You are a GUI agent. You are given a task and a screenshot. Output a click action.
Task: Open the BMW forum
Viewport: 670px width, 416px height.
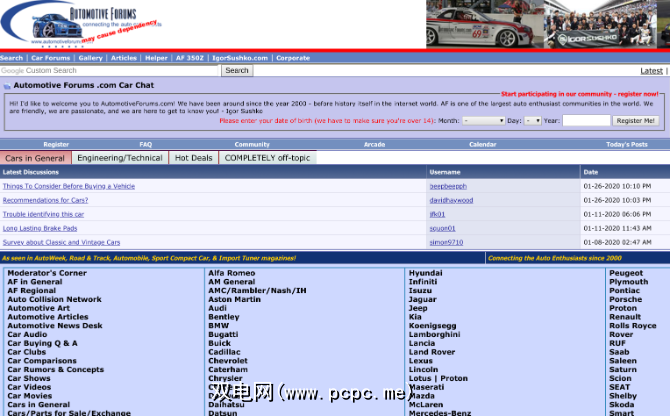click(x=218, y=325)
